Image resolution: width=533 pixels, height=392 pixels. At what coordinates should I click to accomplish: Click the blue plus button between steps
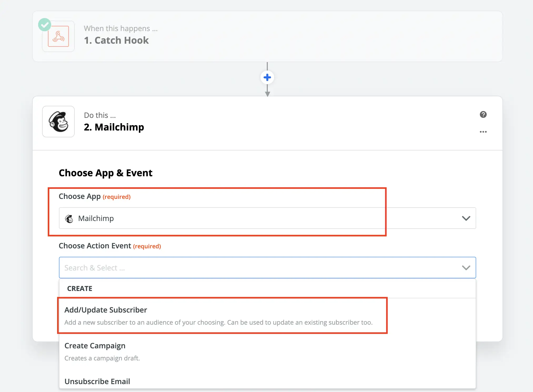[x=267, y=77]
